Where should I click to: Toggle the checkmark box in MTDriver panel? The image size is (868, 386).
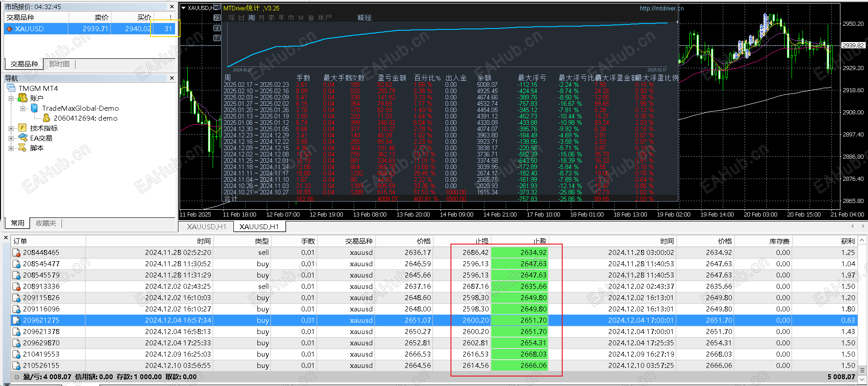[217, 28]
